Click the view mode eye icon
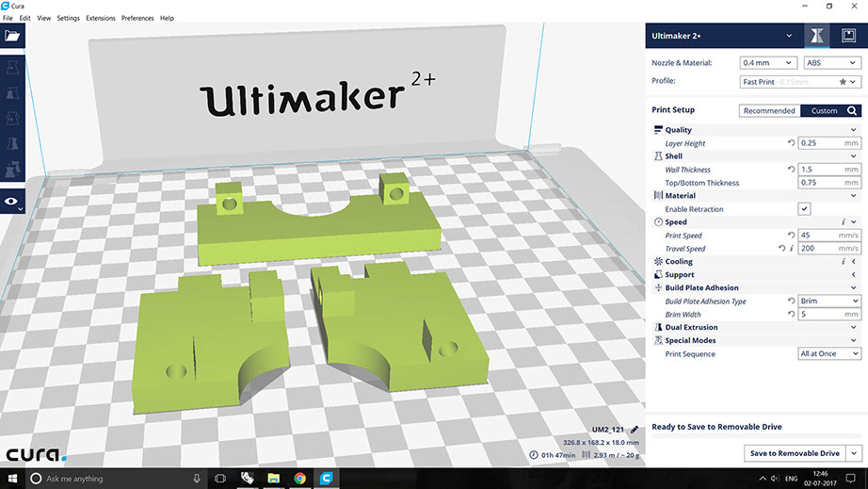The height and width of the screenshot is (489, 868). [x=11, y=202]
